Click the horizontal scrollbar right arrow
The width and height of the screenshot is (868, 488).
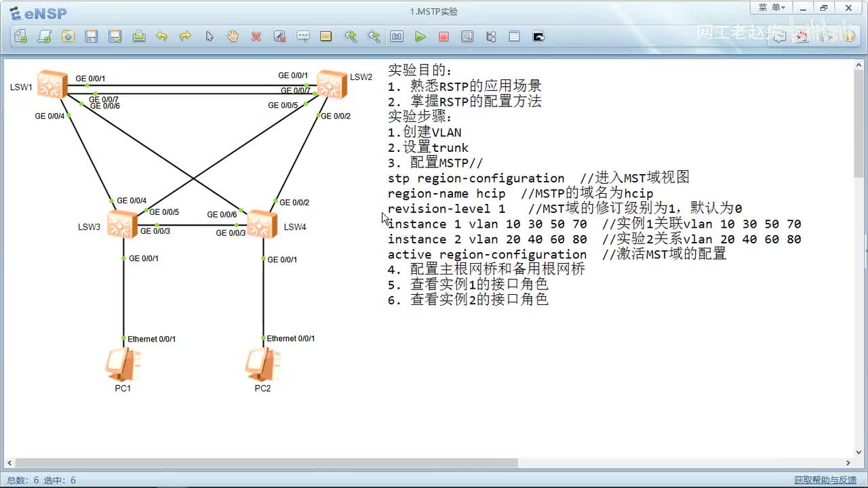tap(847, 463)
